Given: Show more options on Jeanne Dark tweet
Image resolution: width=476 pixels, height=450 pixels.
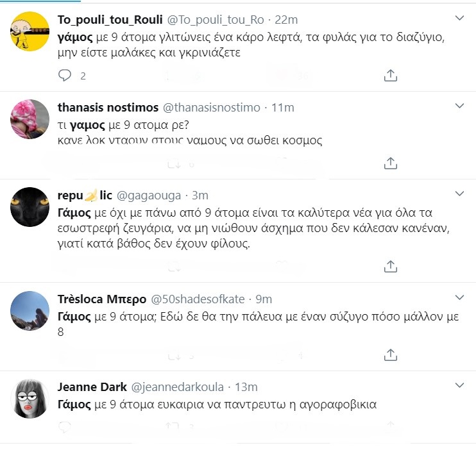Looking at the screenshot, I should [459, 385].
